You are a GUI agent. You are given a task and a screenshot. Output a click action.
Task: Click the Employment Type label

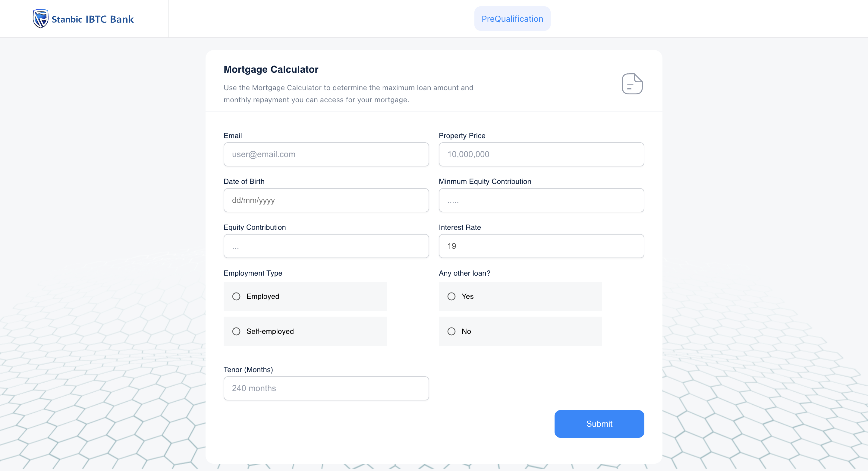[x=253, y=273]
